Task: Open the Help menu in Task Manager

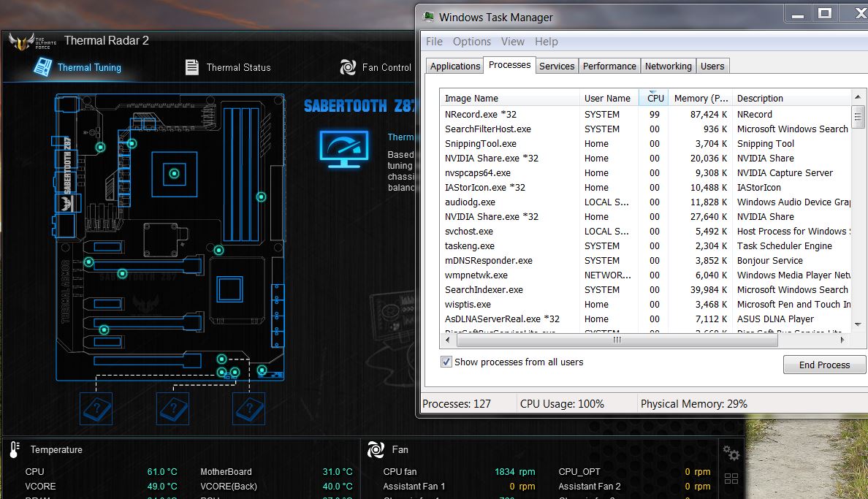Action: (547, 42)
